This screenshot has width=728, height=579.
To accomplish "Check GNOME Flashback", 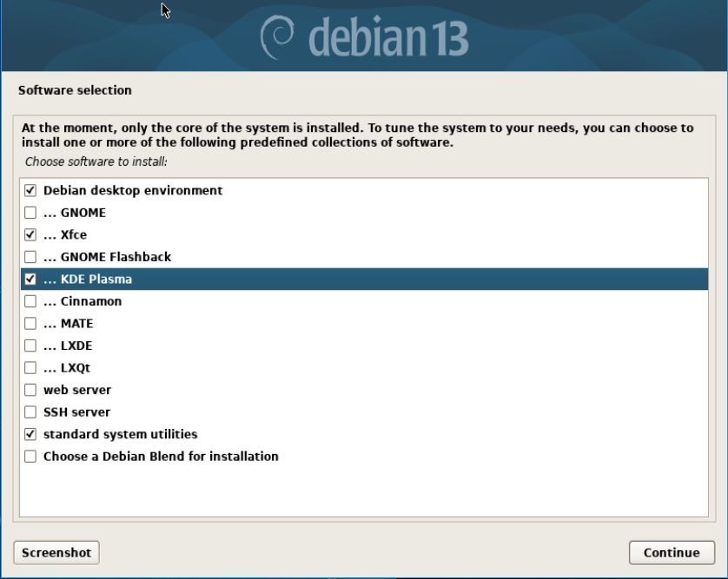I will pyautogui.click(x=30, y=256).
